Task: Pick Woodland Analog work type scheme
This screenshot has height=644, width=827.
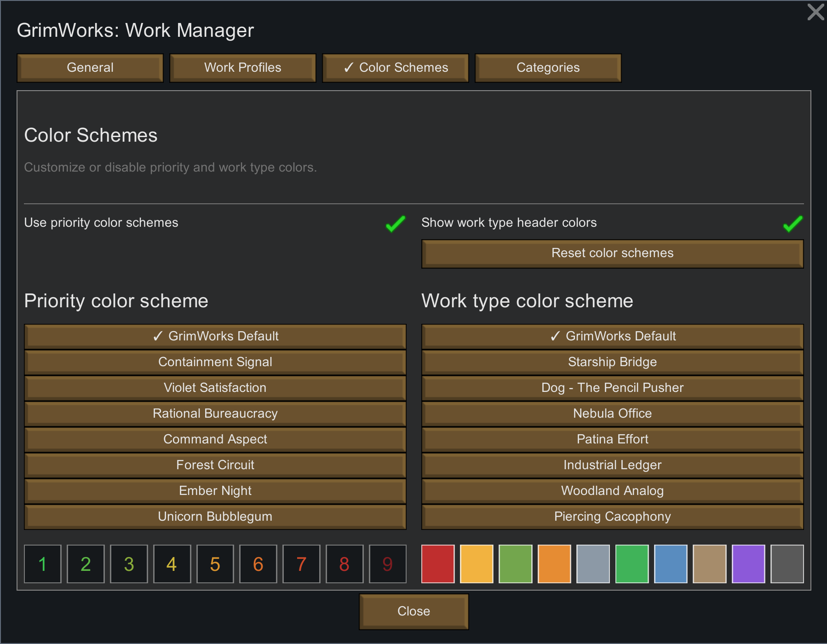Action: (613, 491)
